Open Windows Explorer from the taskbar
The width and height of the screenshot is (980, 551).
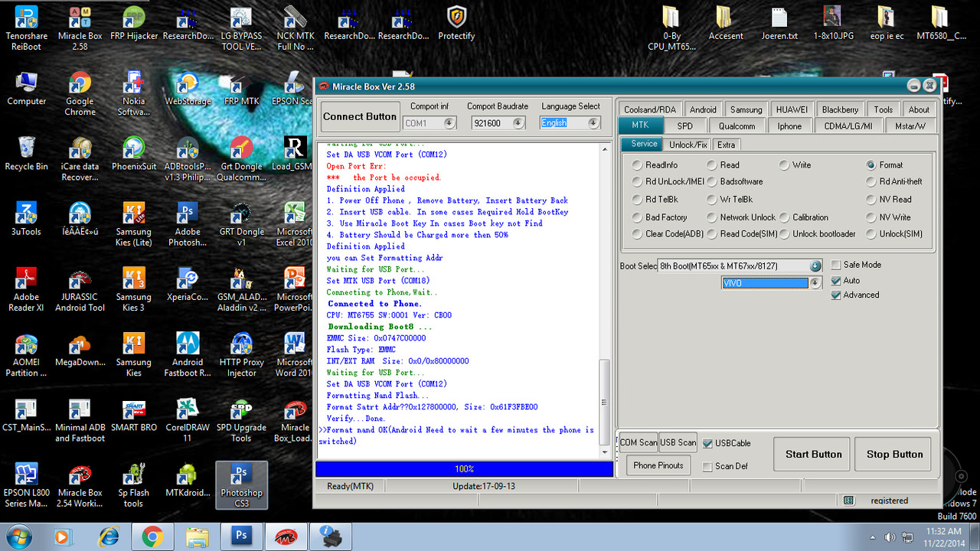[197, 536]
